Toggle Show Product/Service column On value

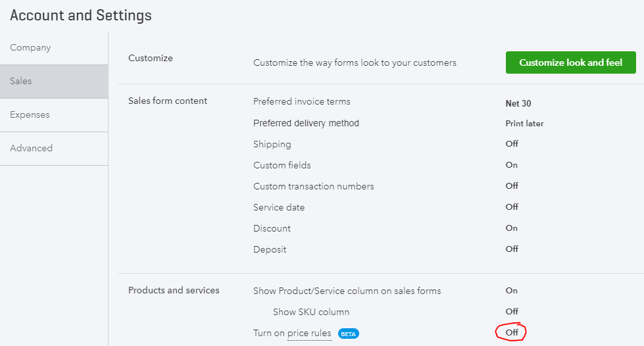tap(511, 291)
